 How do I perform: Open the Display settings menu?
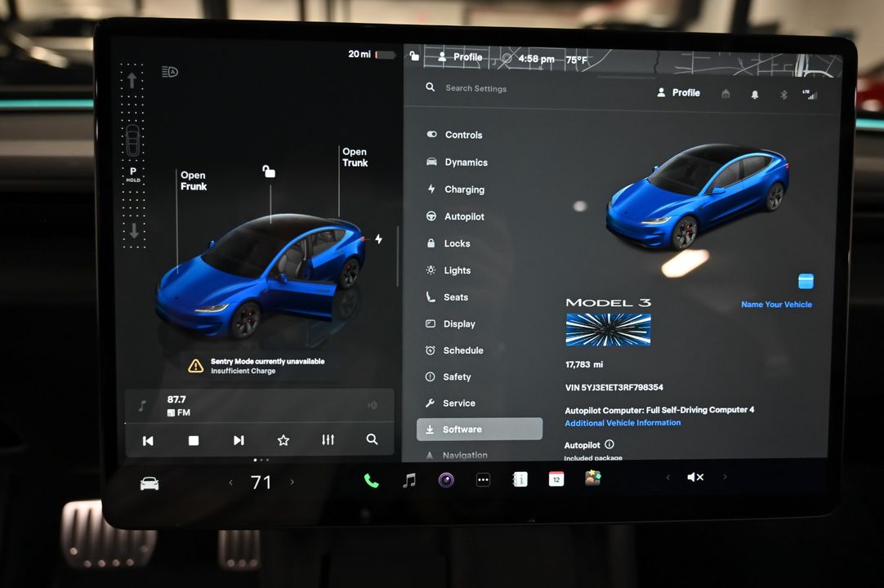click(x=451, y=323)
